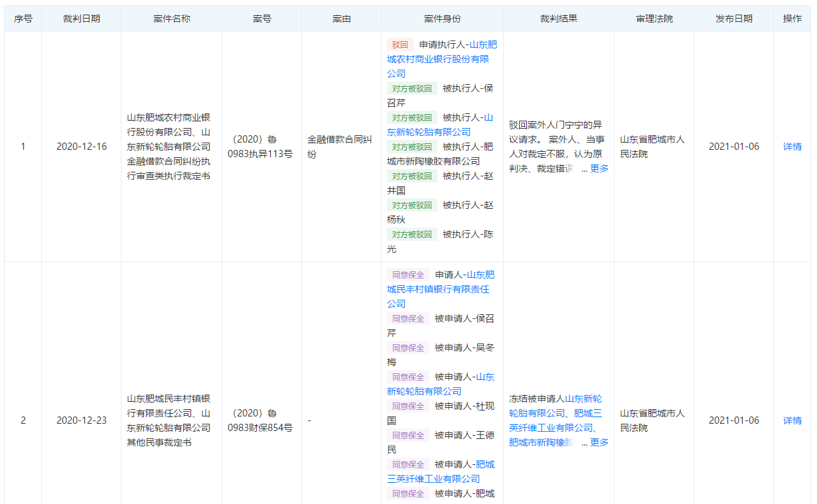The width and height of the screenshot is (817, 504).
Task: Click the 裁判结果 column header
Action: 559,19
